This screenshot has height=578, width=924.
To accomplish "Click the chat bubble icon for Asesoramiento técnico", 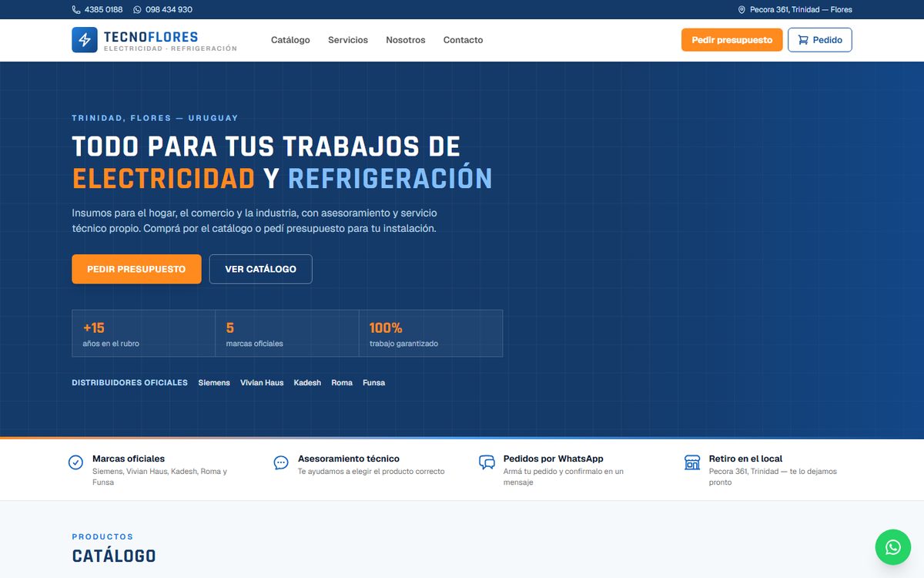I will 281,462.
